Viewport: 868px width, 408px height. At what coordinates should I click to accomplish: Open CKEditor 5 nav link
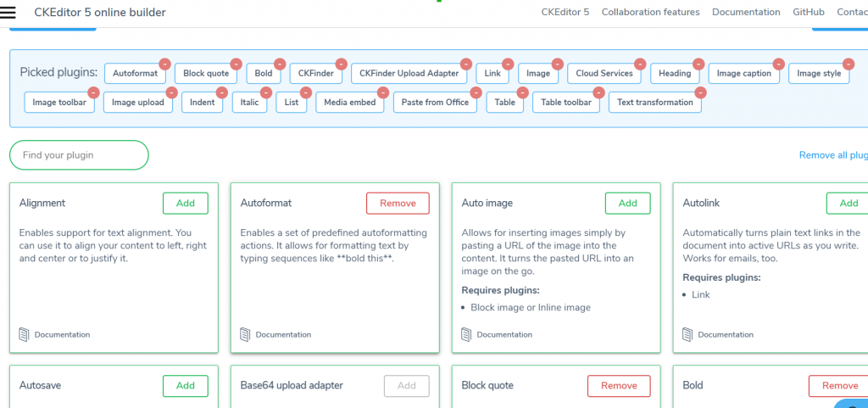[565, 12]
